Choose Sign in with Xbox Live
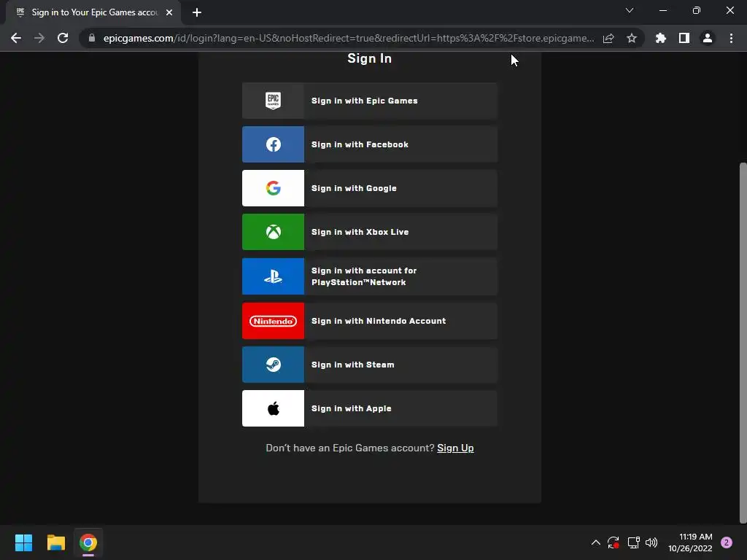 (x=370, y=232)
